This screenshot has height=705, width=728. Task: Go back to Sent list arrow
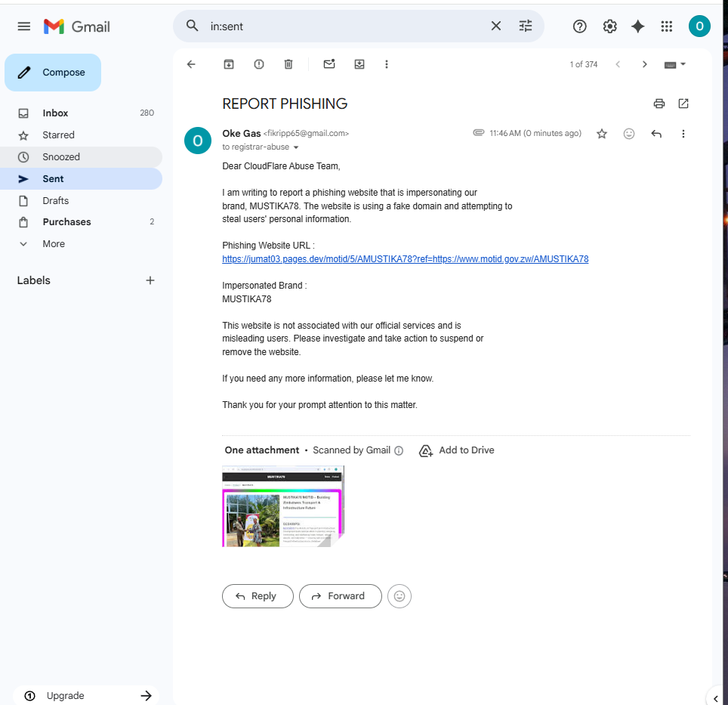pyautogui.click(x=191, y=64)
